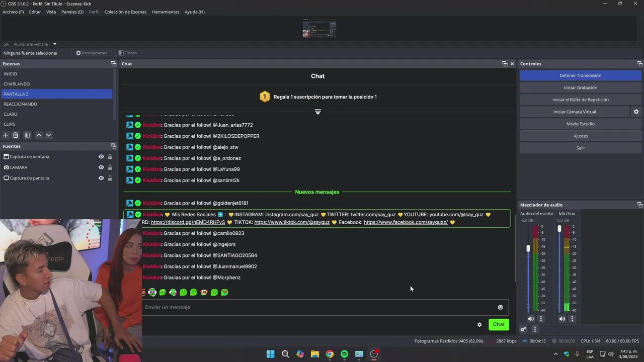Open the Discord invite link

pos(188,222)
